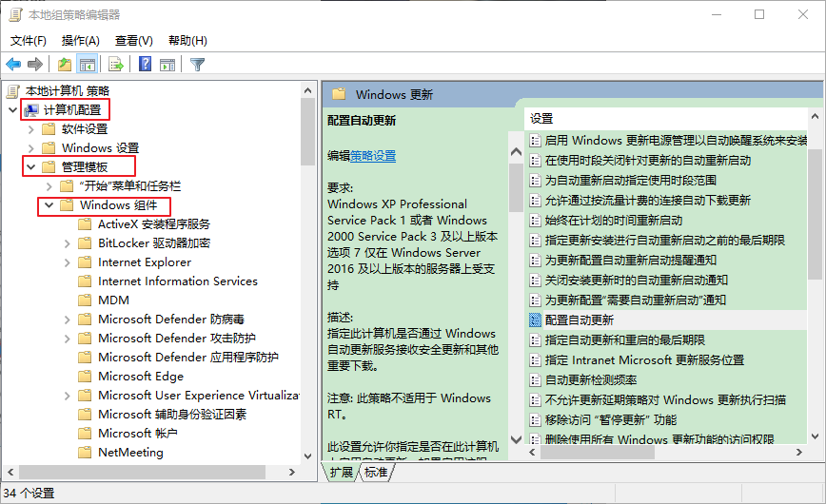Collapse the Windows 组件 node
Image resolution: width=826 pixels, height=504 pixels.
(49, 204)
